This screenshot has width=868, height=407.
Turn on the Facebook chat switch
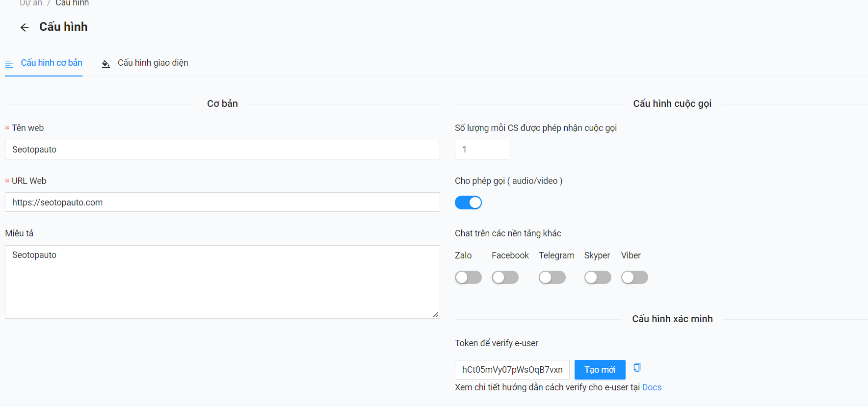coord(505,278)
